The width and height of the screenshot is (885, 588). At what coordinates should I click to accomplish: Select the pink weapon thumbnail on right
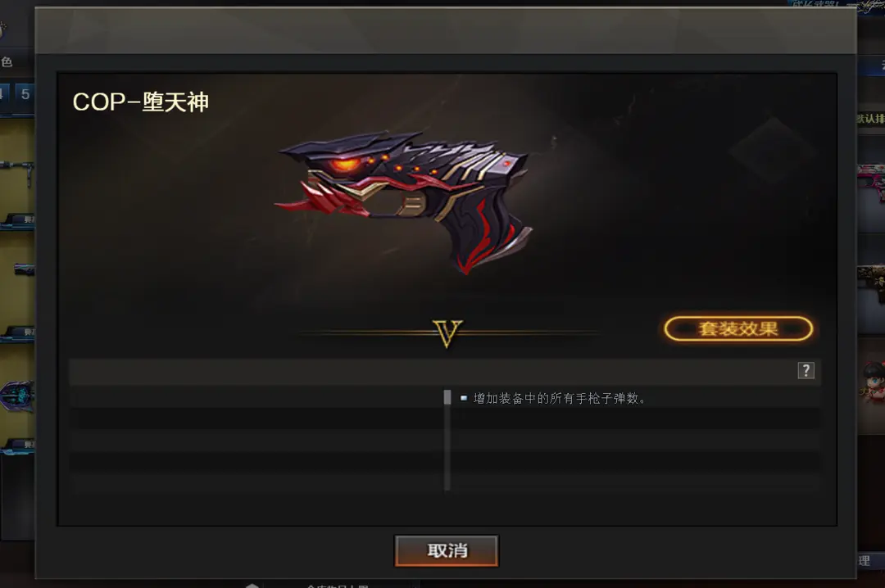click(871, 180)
